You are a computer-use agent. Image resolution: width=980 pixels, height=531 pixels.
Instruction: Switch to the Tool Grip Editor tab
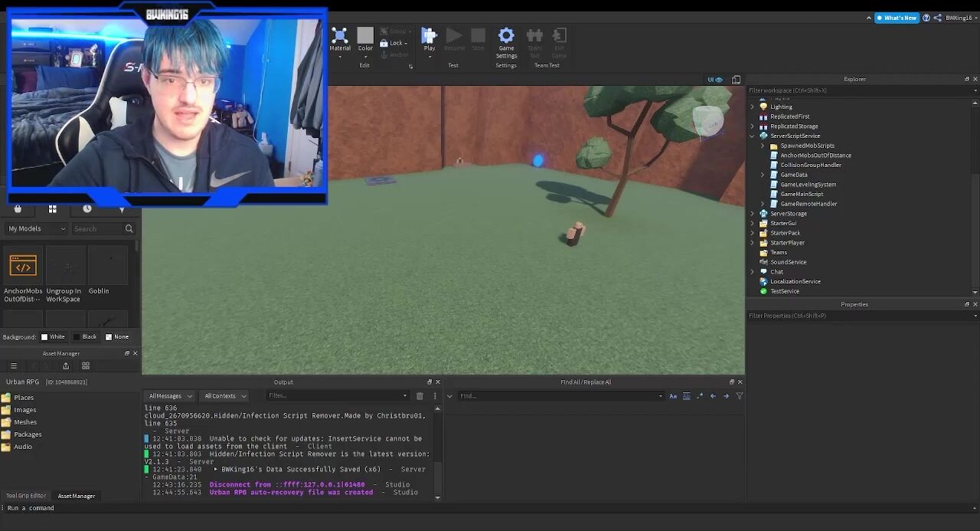point(26,496)
